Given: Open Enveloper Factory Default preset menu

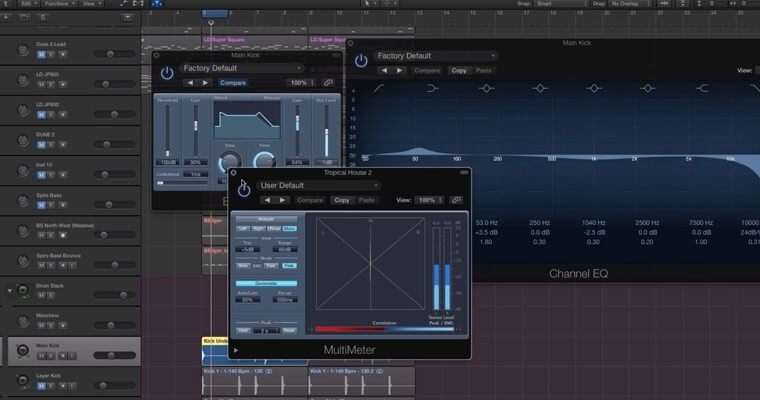Looking at the screenshot, I should 242,68.
